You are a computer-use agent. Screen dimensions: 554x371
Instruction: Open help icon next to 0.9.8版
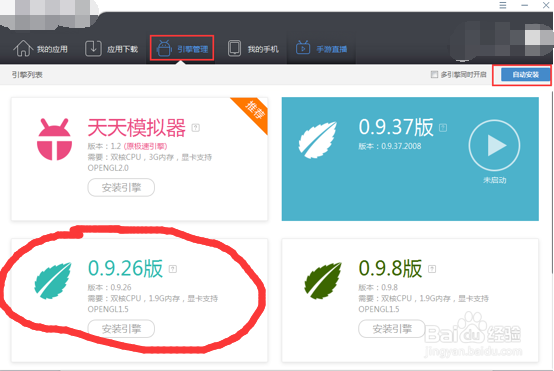(x=432, y=269)
